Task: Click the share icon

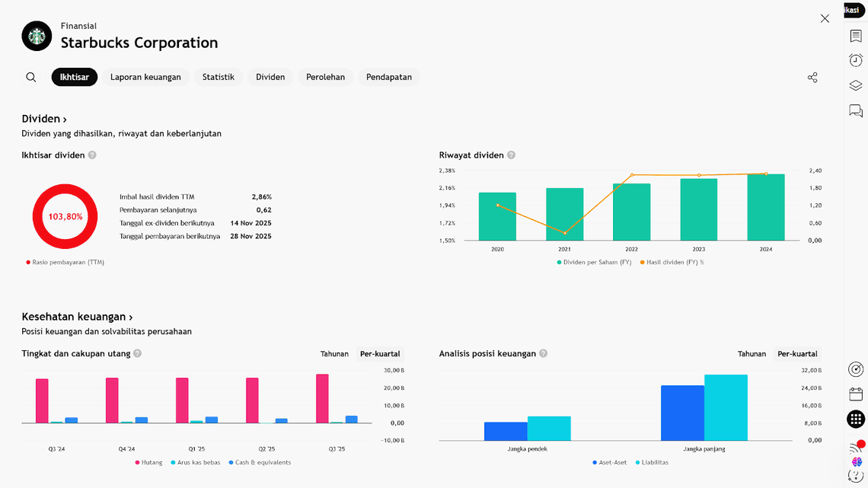Action: [812, 78]
